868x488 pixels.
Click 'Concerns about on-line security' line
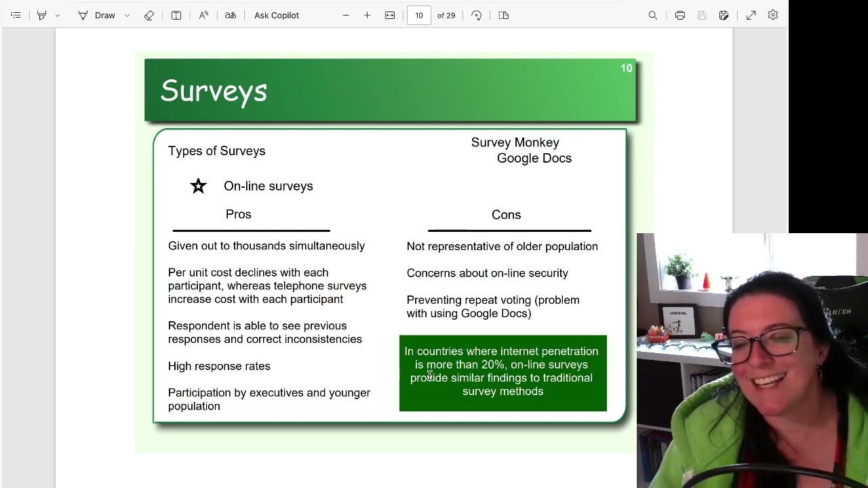click(488, 273)
